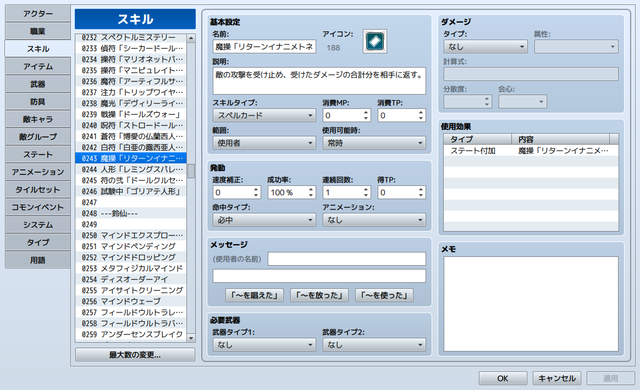The image size is (640, 390).
Task: Open the コモンイベント tab
Action: pos(38,207)
